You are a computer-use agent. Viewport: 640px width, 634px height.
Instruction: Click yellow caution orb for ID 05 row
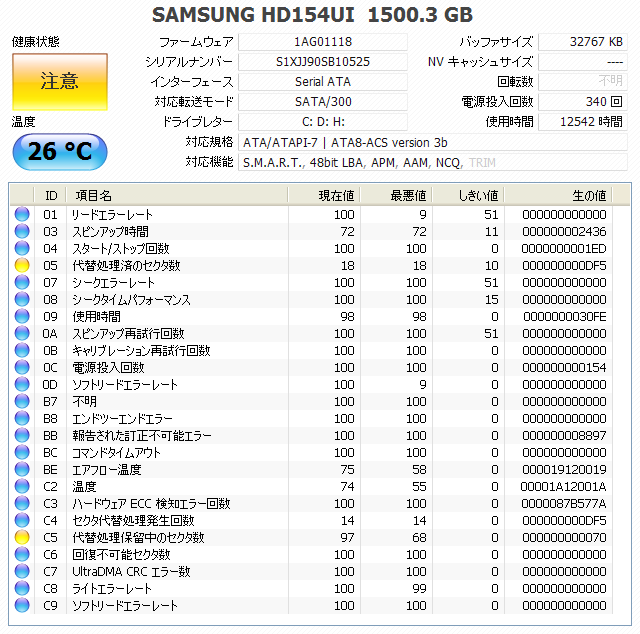22,265
